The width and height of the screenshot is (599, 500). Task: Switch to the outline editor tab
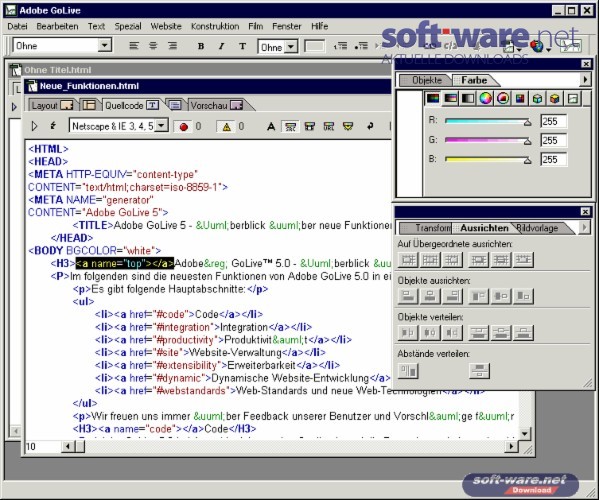(175, 105)
